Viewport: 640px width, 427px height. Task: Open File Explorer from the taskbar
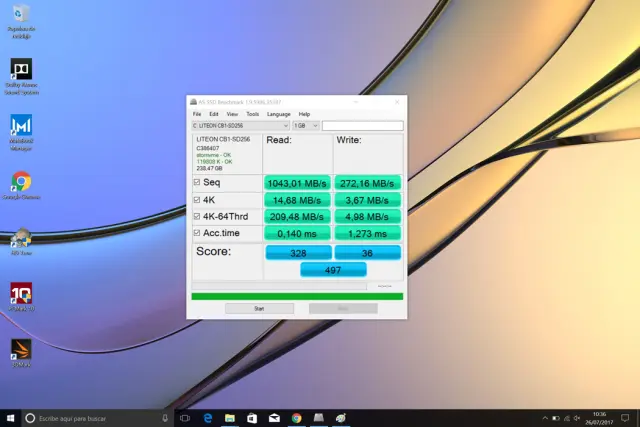point(229,417)
